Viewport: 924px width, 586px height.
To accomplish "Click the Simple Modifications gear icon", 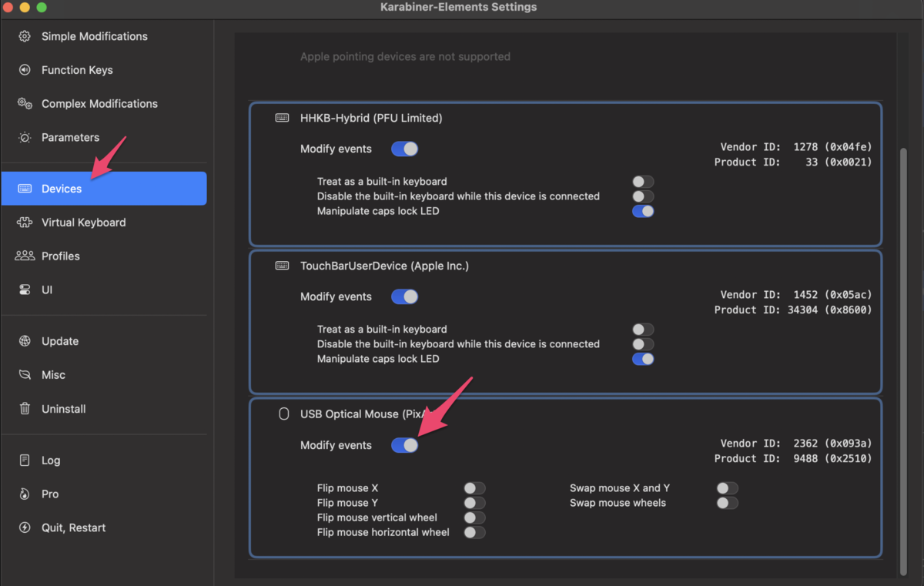I will pyautogui.click(x=25, y=36).
